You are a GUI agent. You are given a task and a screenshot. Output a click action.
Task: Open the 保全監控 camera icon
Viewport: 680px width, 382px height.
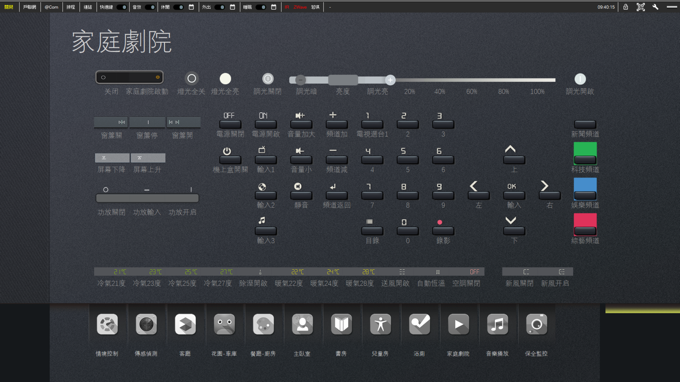tap(536, 324)
